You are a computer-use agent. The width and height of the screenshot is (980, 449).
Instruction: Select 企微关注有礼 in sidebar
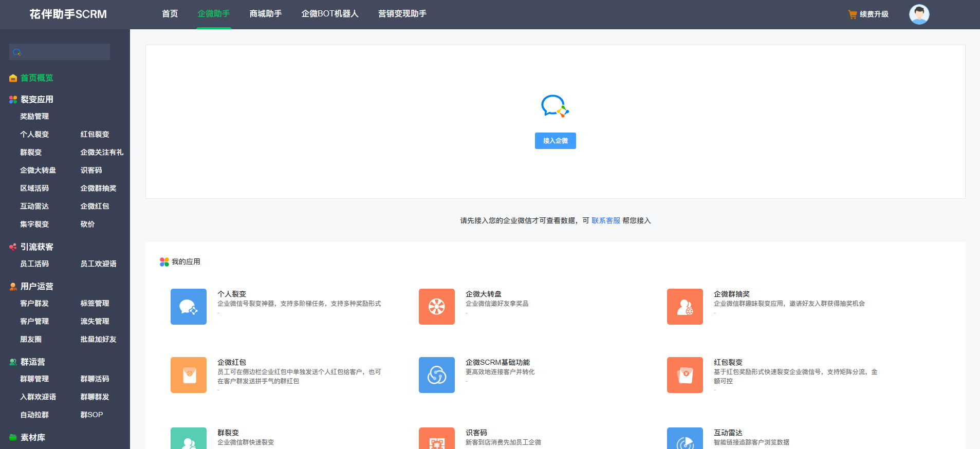tap(102, 153)
